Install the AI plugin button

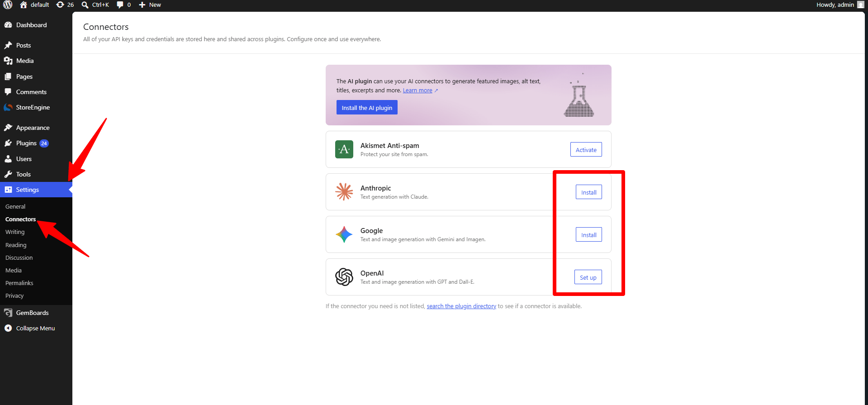pyautogui.click(x=367, y=108)
